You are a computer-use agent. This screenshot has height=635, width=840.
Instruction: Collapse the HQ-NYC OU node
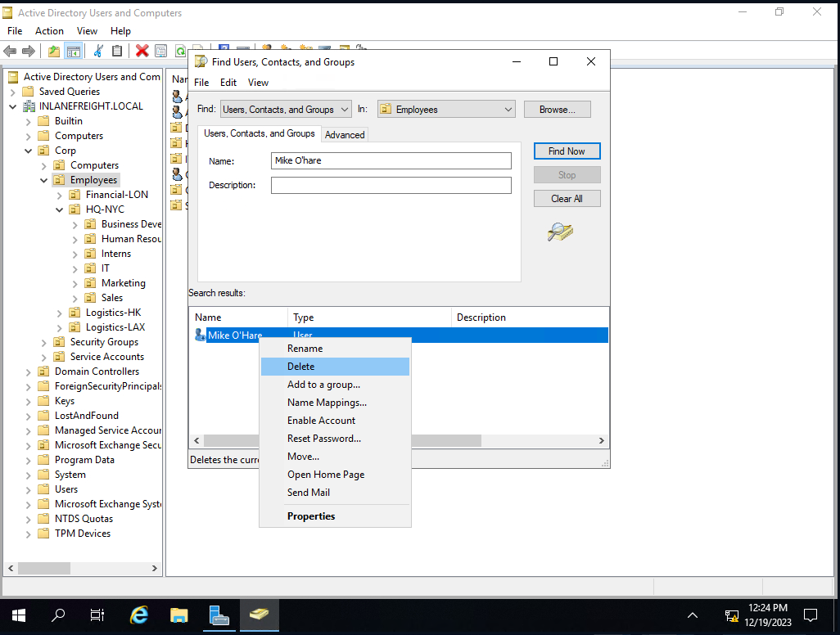(x=60, y=209)
